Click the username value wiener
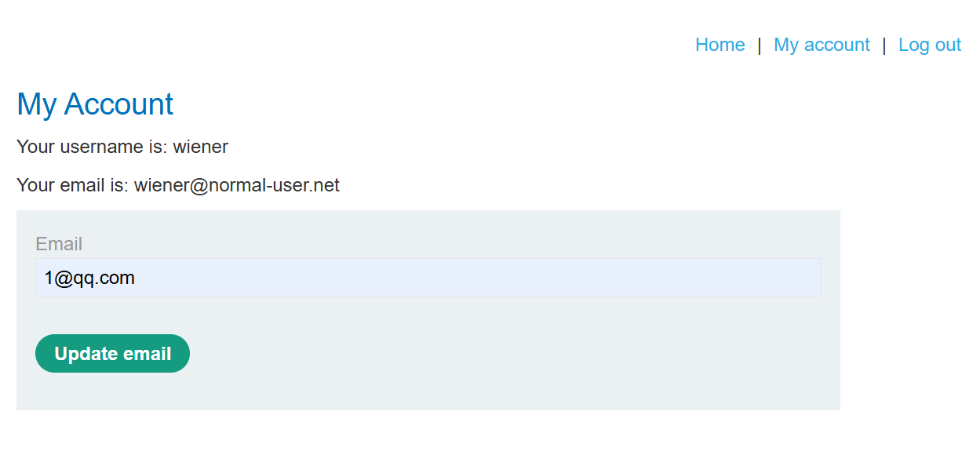Screen dimensions: 980x466 [201, 147]
